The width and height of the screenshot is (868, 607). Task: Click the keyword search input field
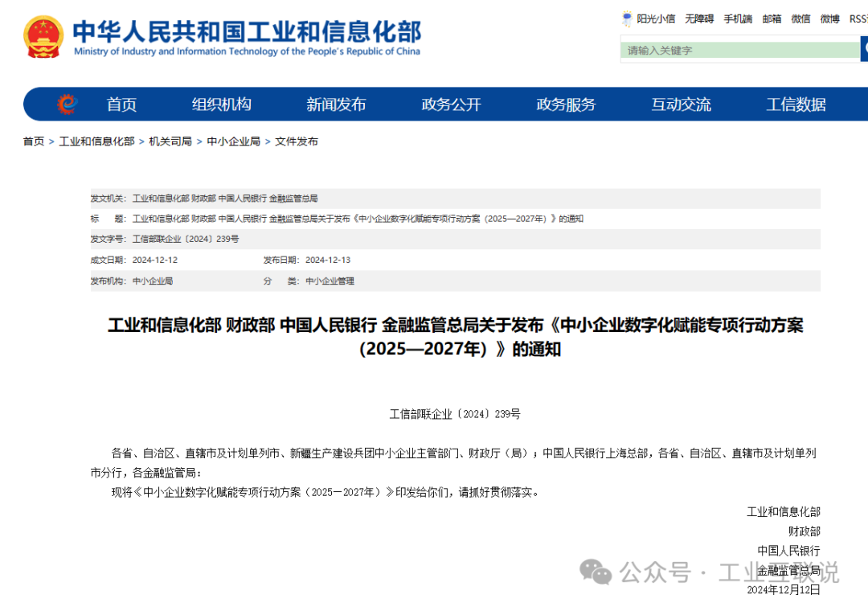[x=731, y=50]
